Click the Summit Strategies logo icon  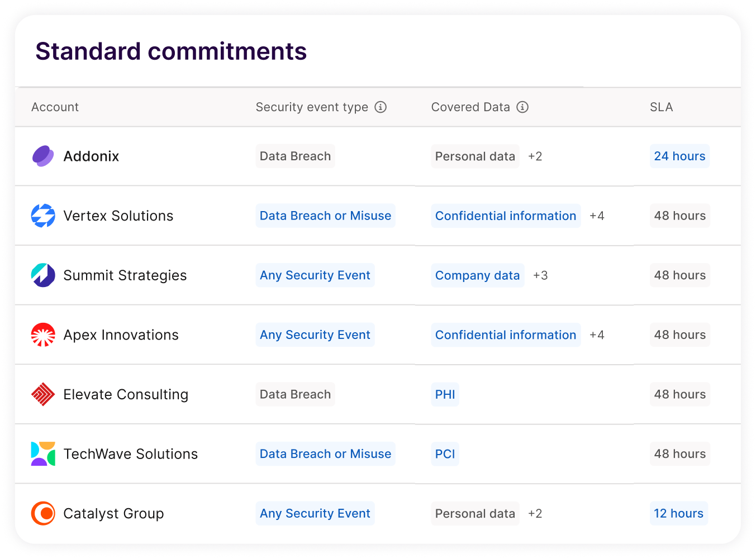(43, 275)
